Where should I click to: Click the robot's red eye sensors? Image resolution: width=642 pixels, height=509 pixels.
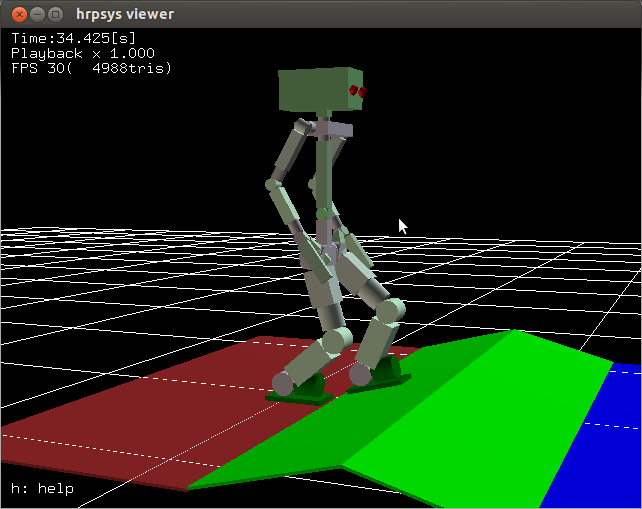coord(356,92)
